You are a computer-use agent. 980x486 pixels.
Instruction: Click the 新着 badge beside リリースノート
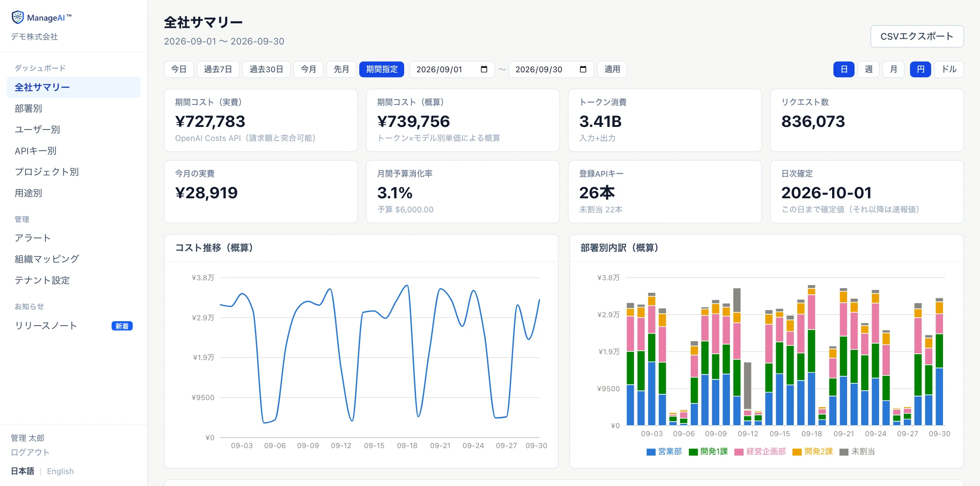tap(122, 326)
